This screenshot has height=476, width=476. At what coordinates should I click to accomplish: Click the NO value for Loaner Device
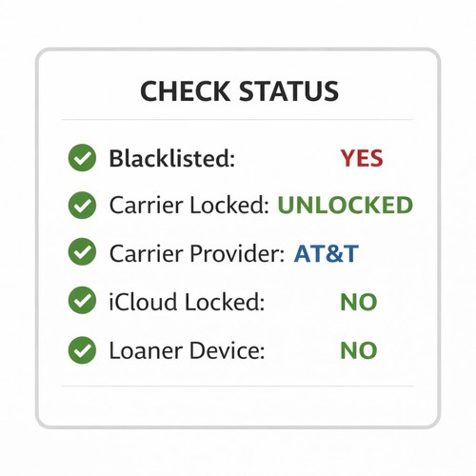tap(359, 350)
